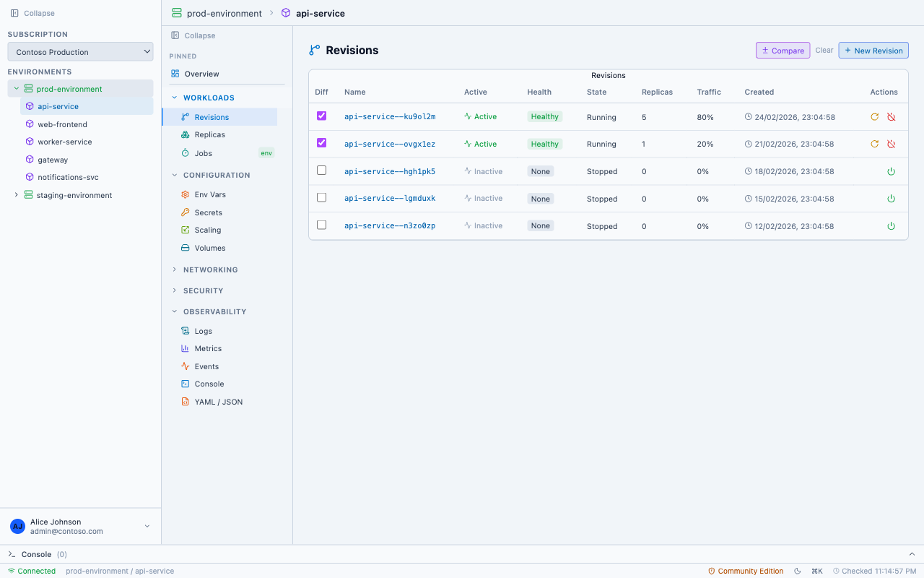Click the New Revision button

click(x=873, y=50)
